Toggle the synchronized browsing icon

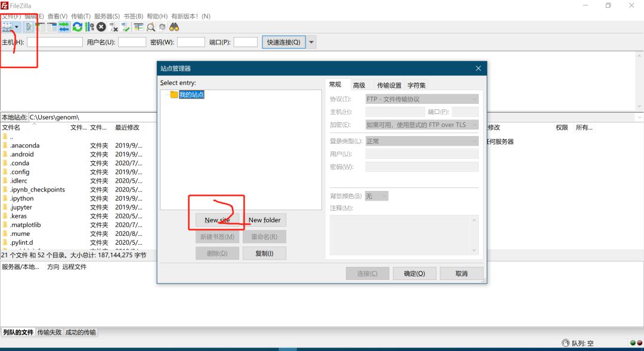pyautogui.click(x=163, y=27)
